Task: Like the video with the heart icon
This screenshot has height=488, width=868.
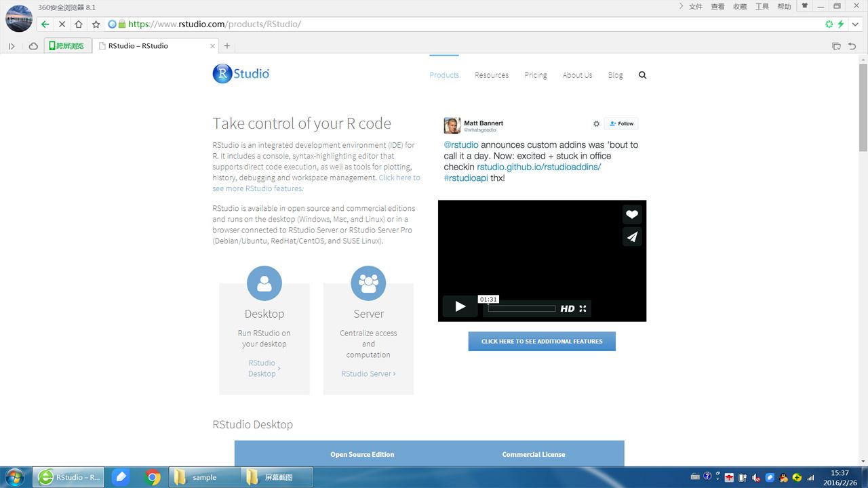Action: tap(632, 214)
